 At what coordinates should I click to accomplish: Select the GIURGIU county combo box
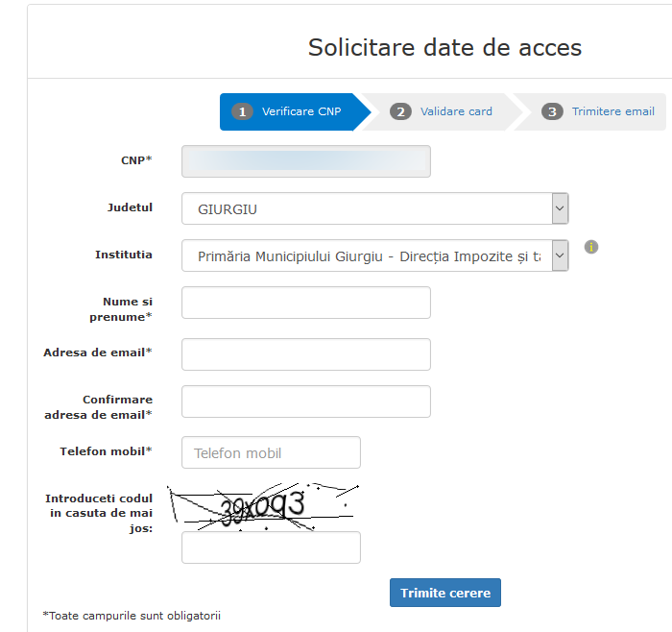coord(365,208)
